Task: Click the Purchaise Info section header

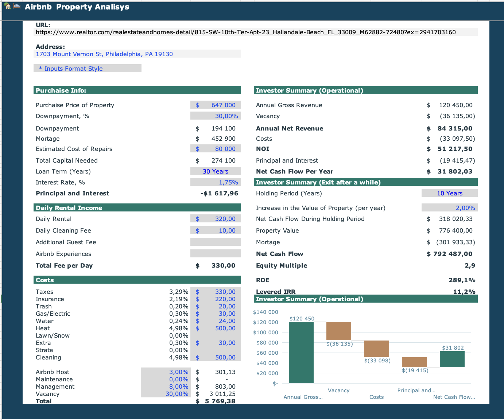Action: click(x=137, y=90)
